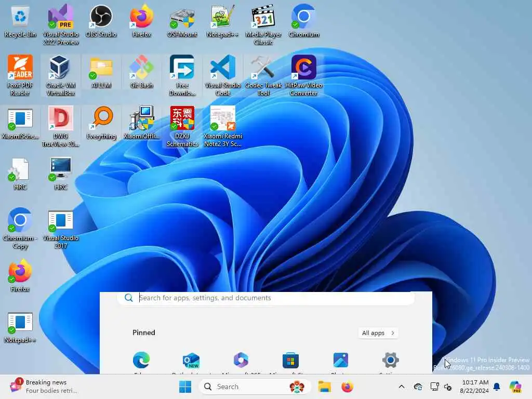532x399 pixels.
Task: Select Firefox icon in left desktop column
Action: click(20, 275)
